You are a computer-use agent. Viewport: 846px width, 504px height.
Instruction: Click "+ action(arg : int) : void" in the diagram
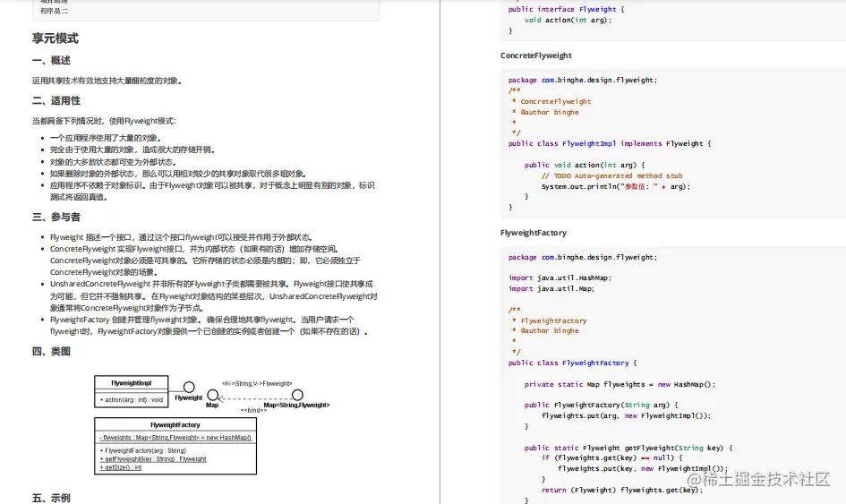click(131, 400)
